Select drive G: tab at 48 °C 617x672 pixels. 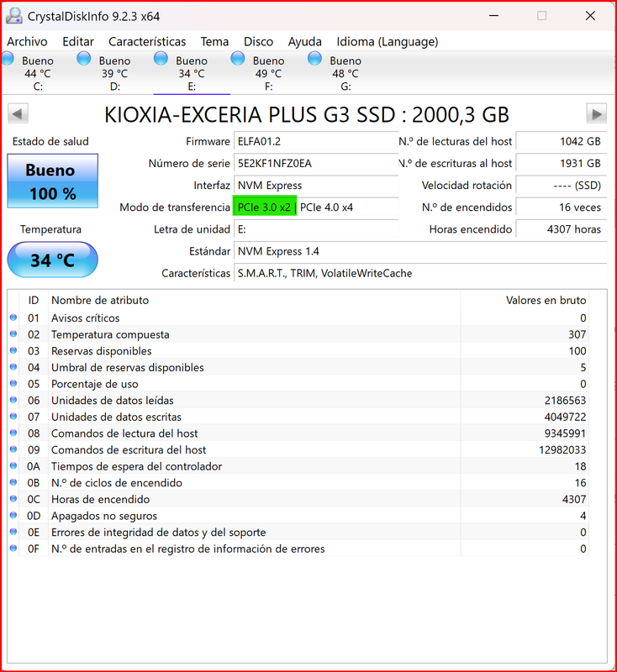click(x=345, y=73)
